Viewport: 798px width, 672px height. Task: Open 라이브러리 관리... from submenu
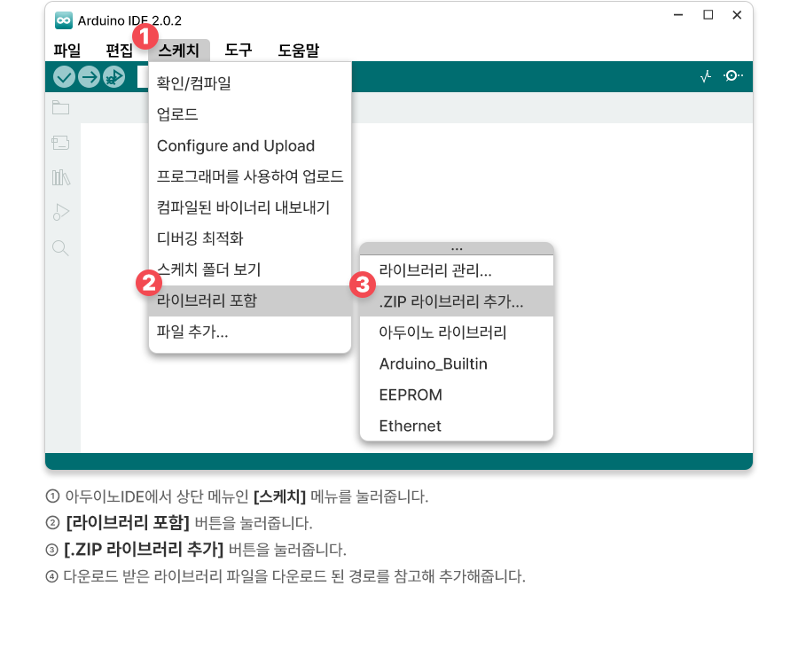pos(435,270)
